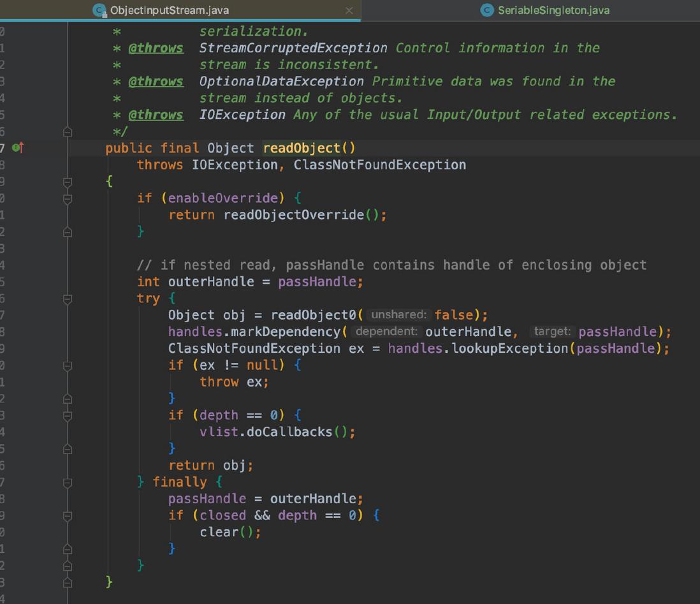Image resolution: width=700 pixels, height=604 pixels.
Task: Fold the finally block
Action: 68,483
